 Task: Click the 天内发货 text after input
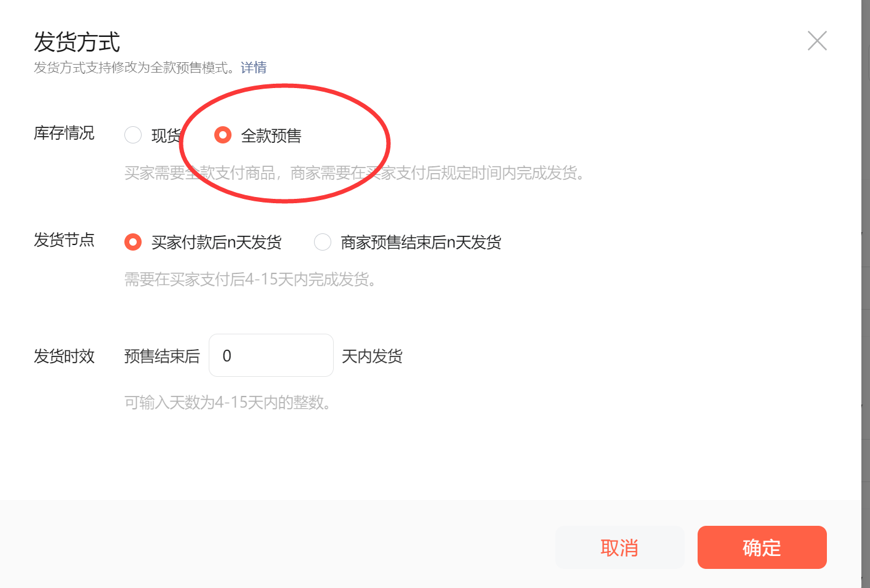(372, 356)
